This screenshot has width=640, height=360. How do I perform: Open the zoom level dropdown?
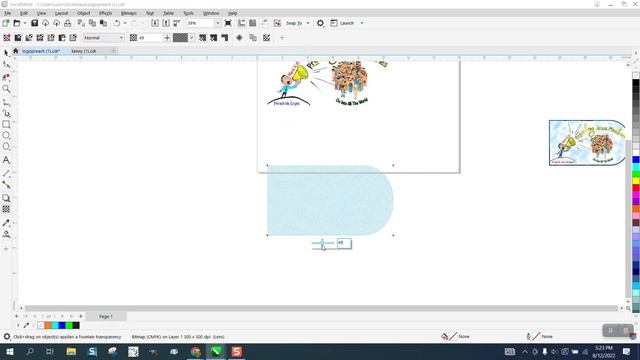point(218,23)
